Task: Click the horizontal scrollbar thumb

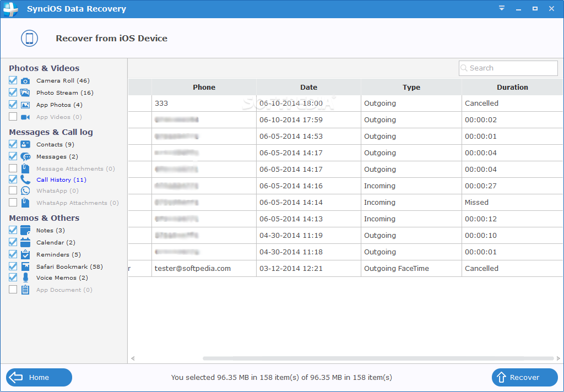Action: [x=378, y=358]
